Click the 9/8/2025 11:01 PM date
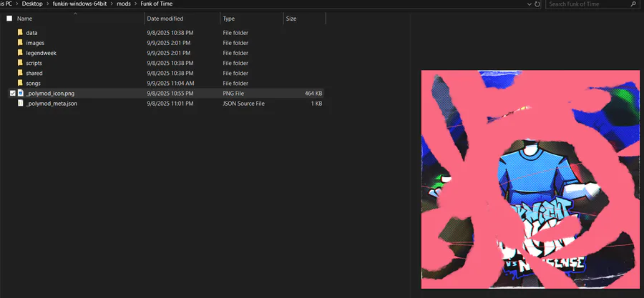Viewport: 644px width, 298px height. click(170, 104)
